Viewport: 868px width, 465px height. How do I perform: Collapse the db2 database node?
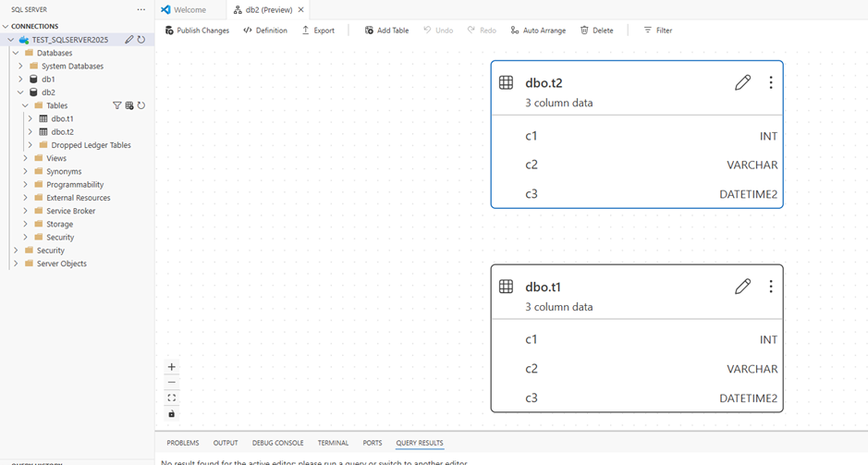click(x=21, y=92)
